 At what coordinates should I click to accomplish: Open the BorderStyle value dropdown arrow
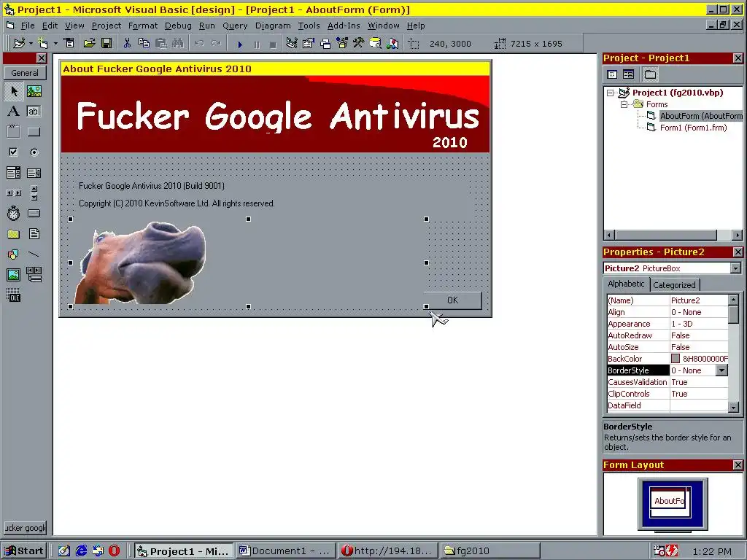point(722,370)
